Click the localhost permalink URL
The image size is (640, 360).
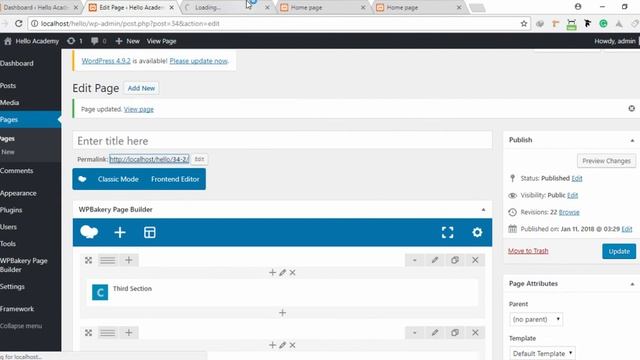[x=149, y=159]
